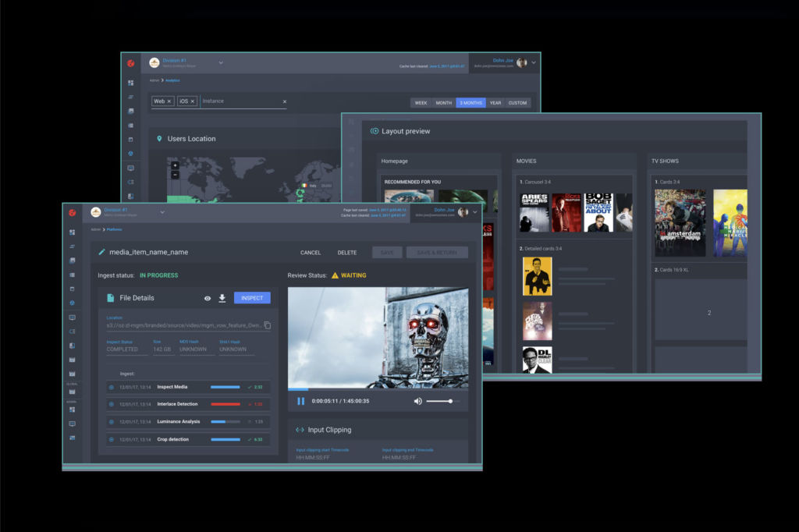
Task: Click the monitor icon in front window sidebar
Action: coord(73,317)
